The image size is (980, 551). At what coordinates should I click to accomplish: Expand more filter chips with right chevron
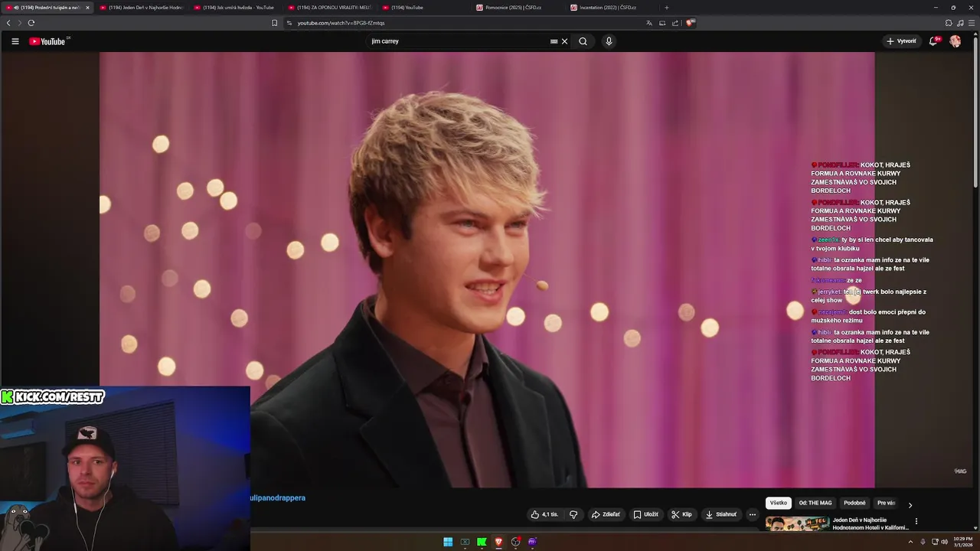click(910, 505)
